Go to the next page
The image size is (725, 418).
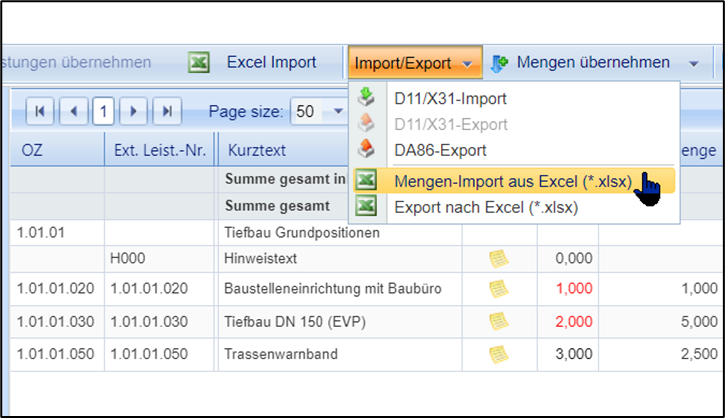tap(135, 110)
